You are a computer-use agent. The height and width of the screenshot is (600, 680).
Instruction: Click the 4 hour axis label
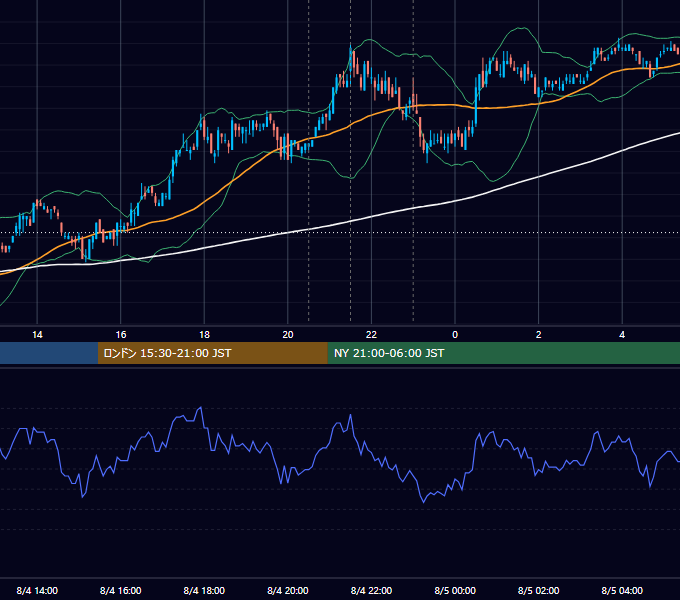[622, 335]
